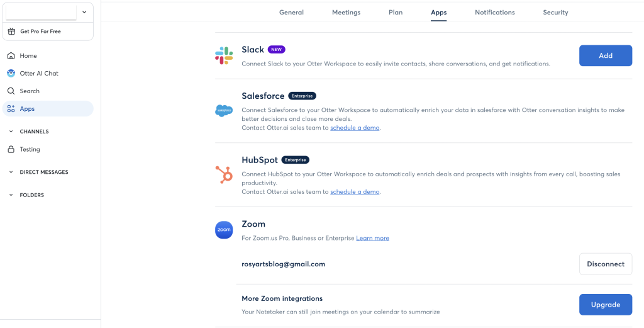This screenshot has width=644, height=328.
Task: Open the Security tab
Action: coord(555,13)
